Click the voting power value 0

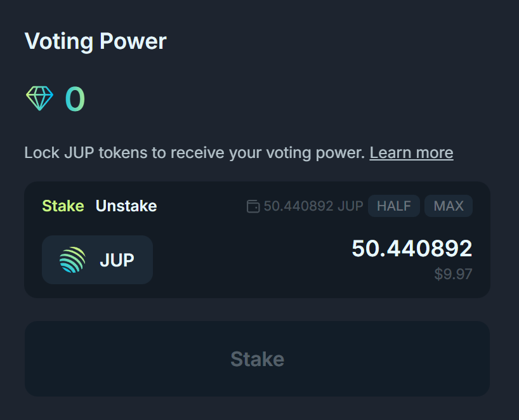[x=75, y=100]
